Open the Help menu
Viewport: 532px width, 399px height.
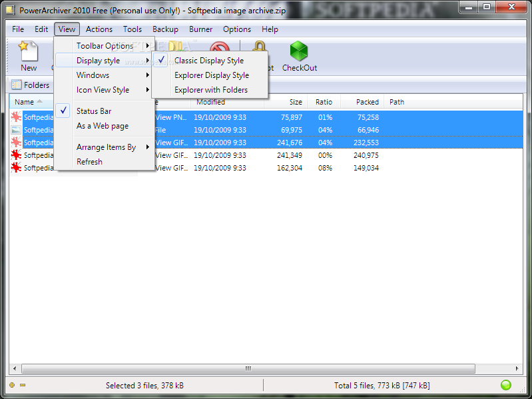point(270,29)
